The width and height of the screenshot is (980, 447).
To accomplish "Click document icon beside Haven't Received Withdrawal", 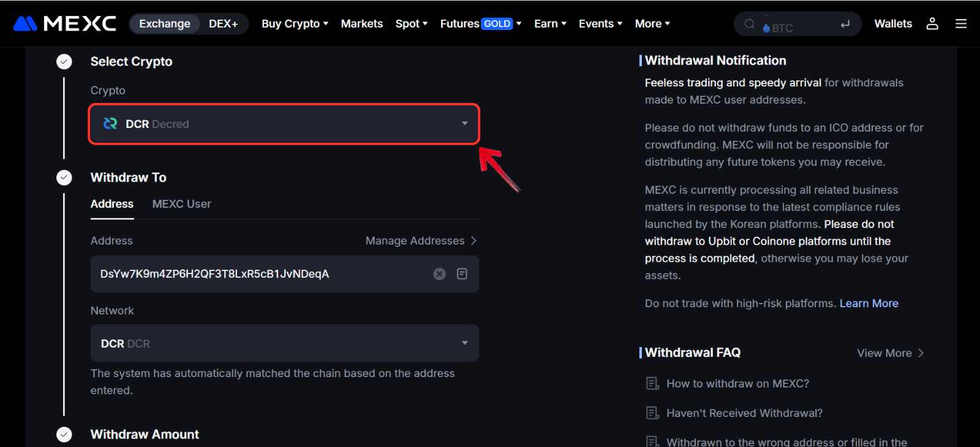I will point(652,413).
